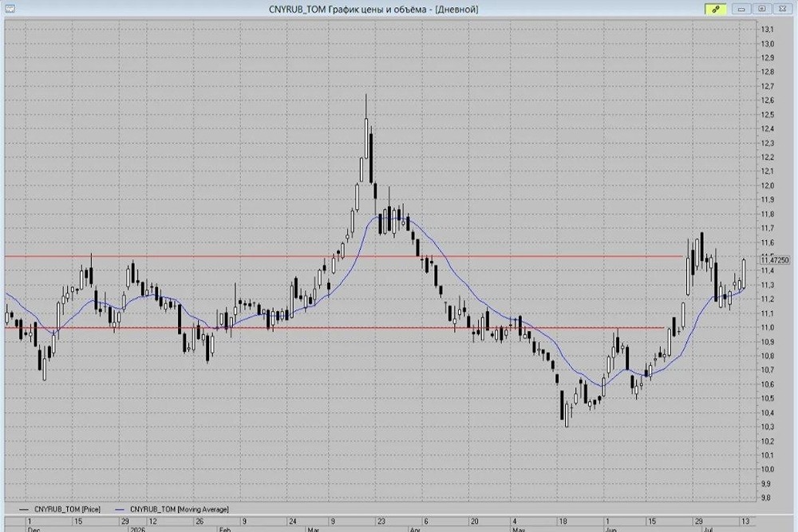This screenshot has width=798, height=532.
Task: Click the yellow chain link icon
Action: coord(715,9)
